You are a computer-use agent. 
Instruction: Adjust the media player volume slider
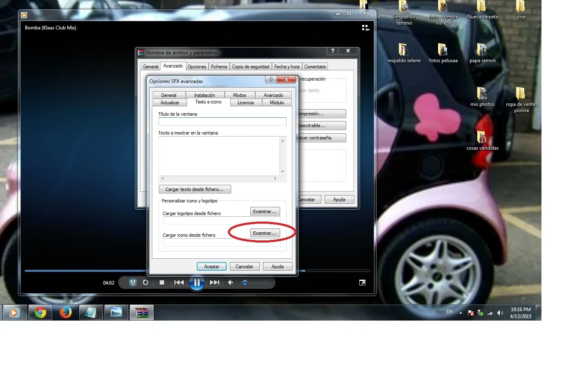[255, 283]
